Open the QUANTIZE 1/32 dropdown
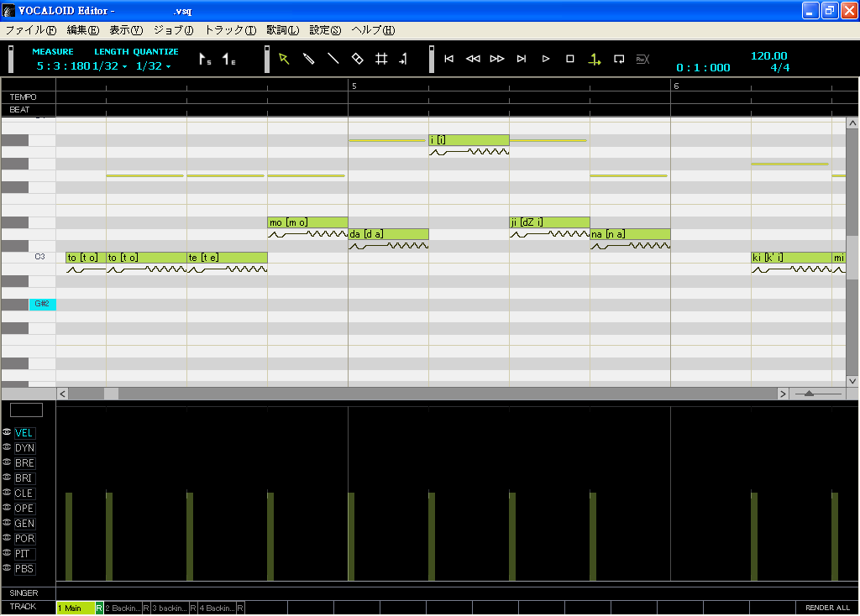860x616 pixels. pyautogui.click(x=154, y=66)
